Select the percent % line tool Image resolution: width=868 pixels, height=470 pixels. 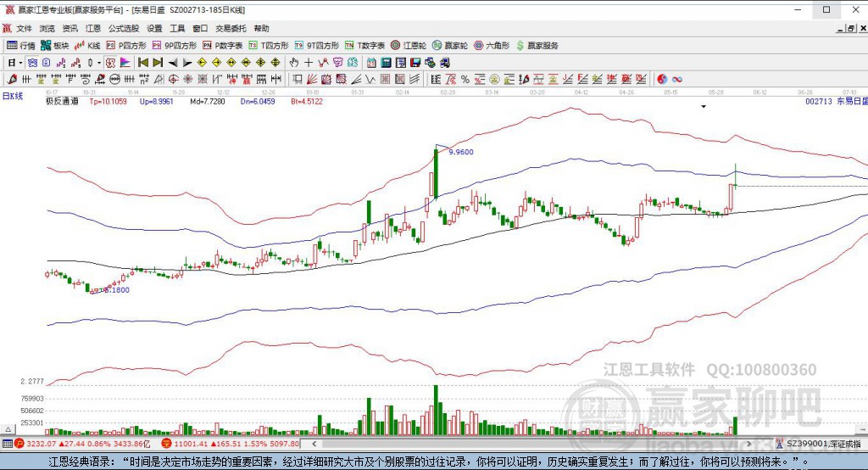point(465,79)
